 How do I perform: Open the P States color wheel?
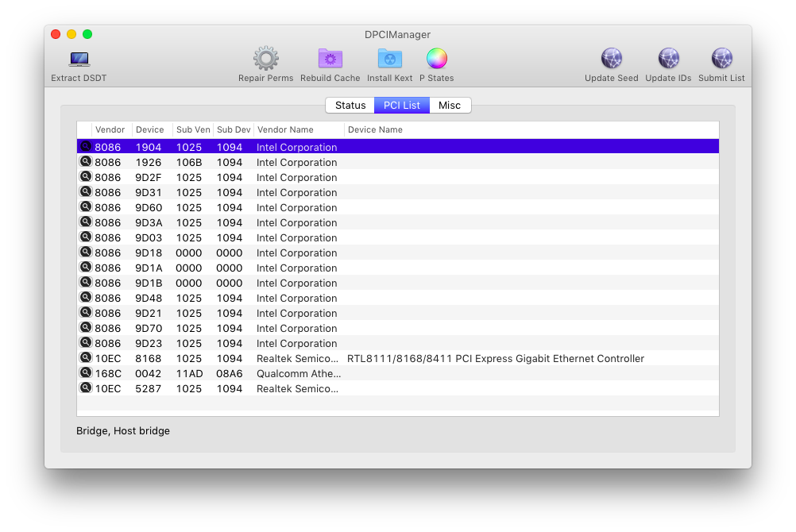[436, 59]
